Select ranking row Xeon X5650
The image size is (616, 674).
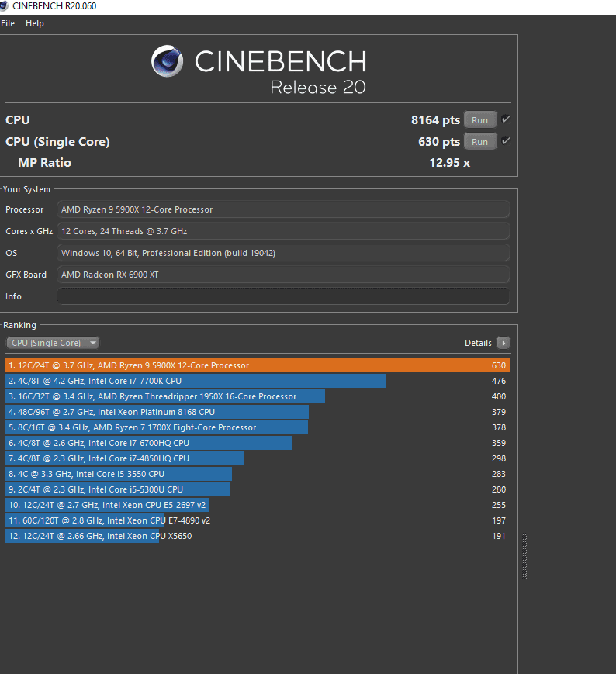[258, 536]
